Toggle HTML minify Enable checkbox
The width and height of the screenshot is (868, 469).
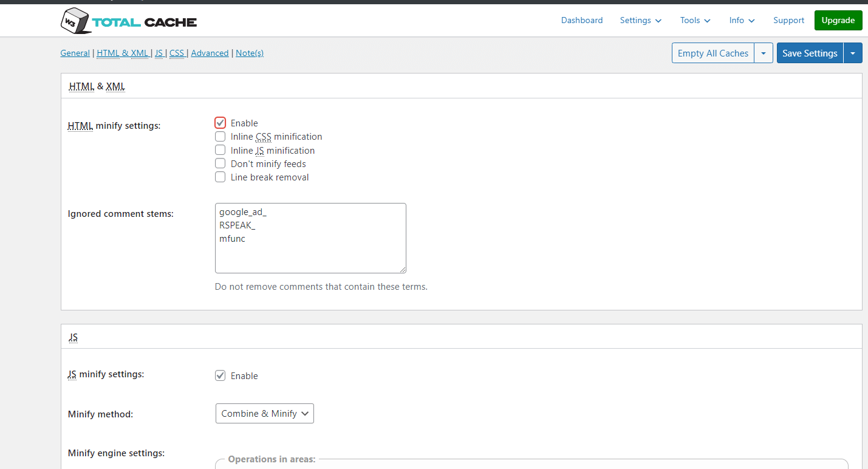point(220,123)
